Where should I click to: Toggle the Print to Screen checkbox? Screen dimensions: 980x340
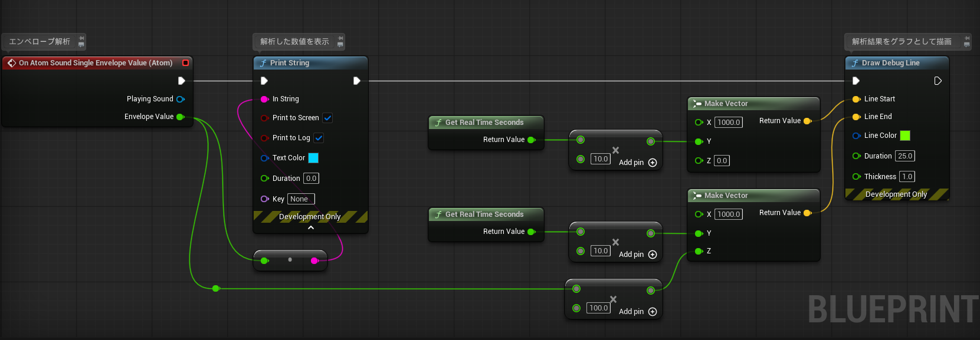click(x=327, y=118)
